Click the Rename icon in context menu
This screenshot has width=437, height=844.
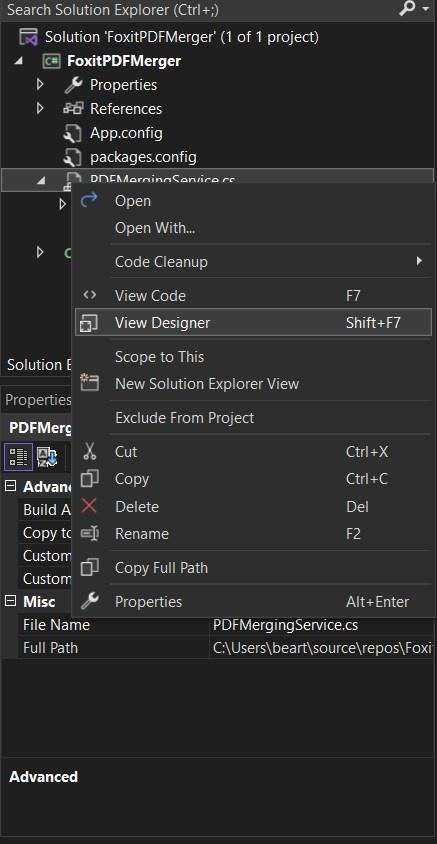coord(89,533)
